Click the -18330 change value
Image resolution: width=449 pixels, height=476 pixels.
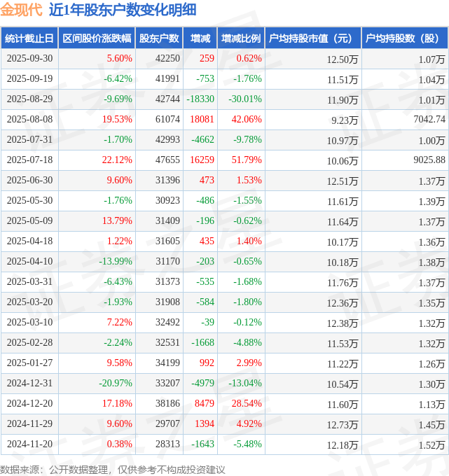click(x=200, y=99)
